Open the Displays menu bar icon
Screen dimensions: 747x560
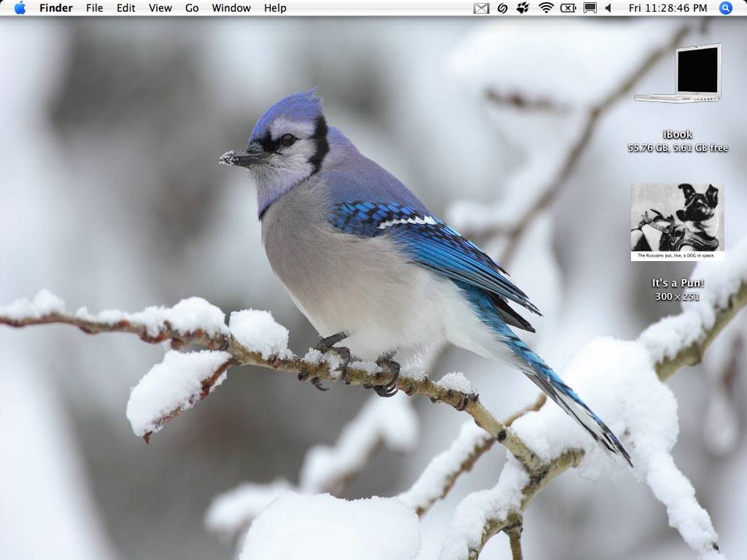coord(589,8)
